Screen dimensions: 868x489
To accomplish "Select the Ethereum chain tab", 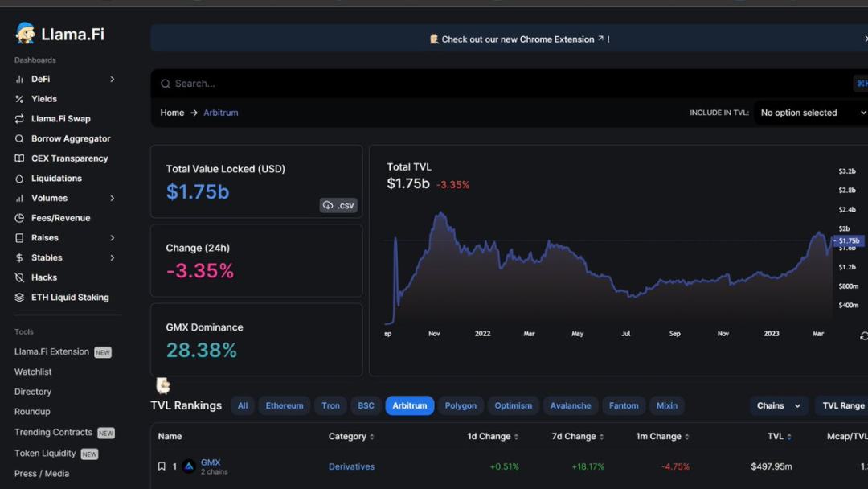I will 285,406.
